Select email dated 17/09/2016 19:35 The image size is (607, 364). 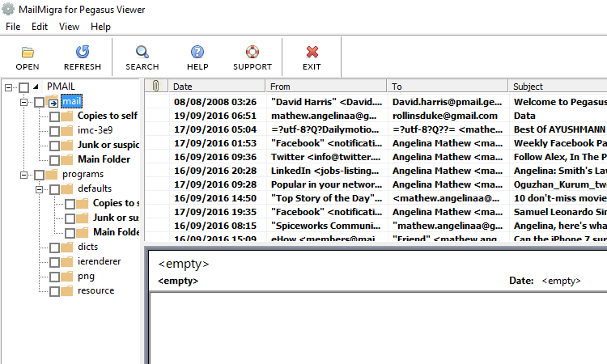click(376, 212)
